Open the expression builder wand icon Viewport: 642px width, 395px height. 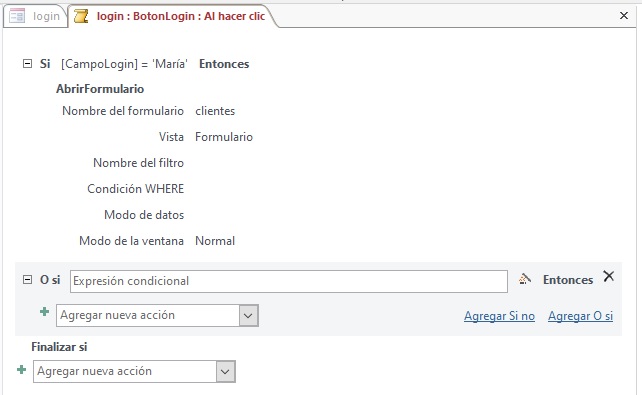point(524,280)
